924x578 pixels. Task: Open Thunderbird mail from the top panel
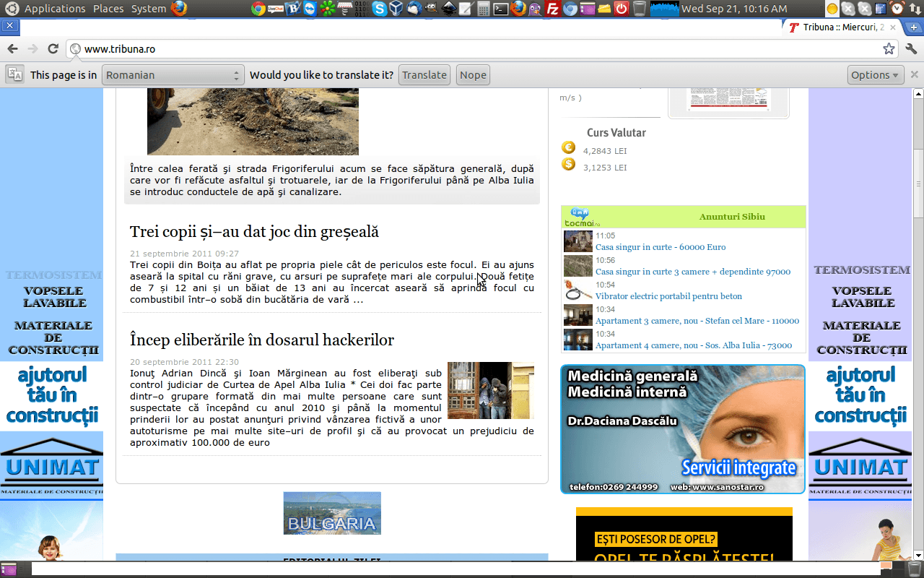point(412,9)
